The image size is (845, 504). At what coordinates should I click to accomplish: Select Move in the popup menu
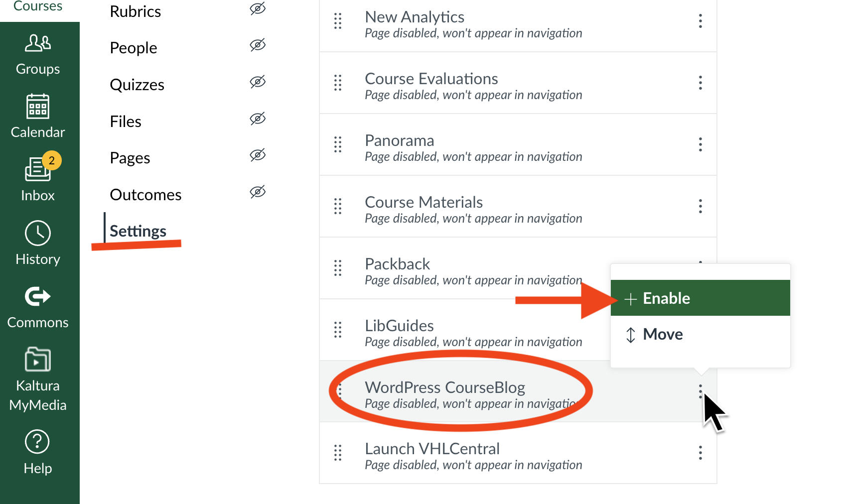[701, 334]
